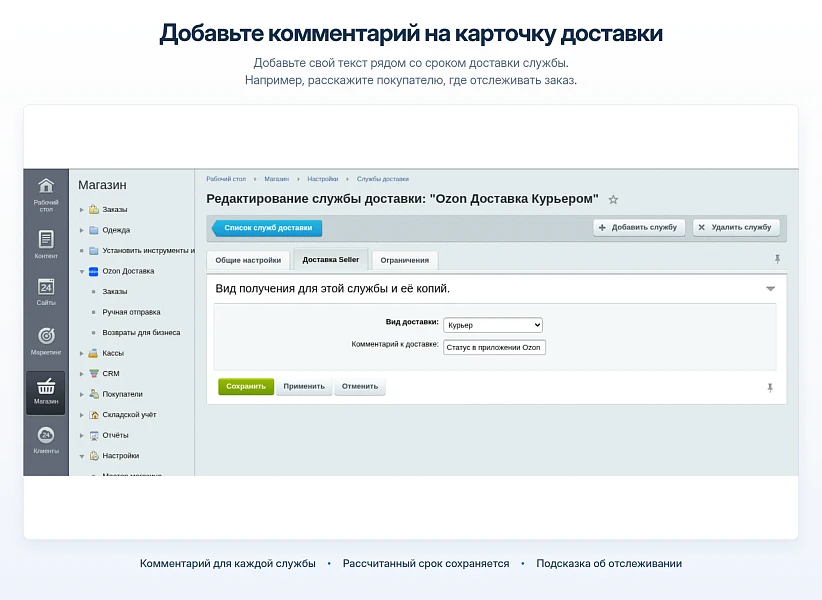
Task: Open the Контент sidebar section
Action: point(46,245)
